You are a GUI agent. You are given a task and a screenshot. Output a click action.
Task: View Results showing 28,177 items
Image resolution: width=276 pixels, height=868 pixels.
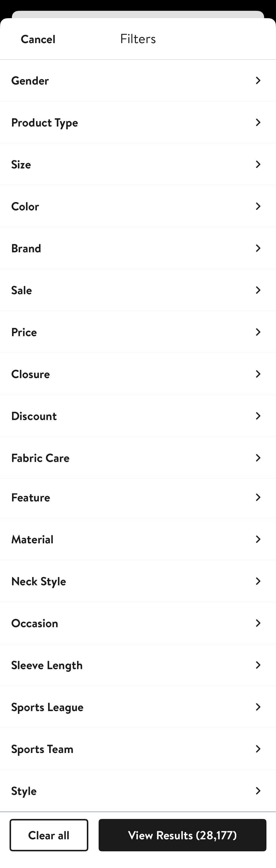tap(182, 835)
